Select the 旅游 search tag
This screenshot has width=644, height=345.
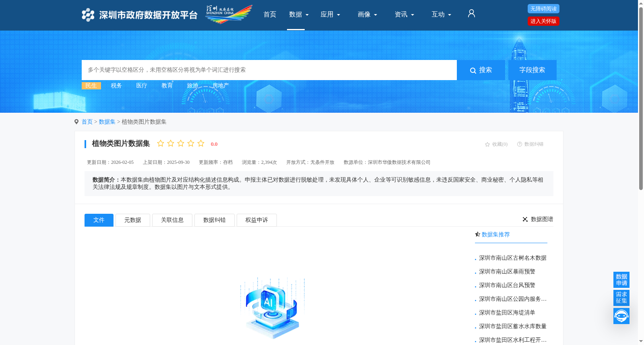pos(192,85)
